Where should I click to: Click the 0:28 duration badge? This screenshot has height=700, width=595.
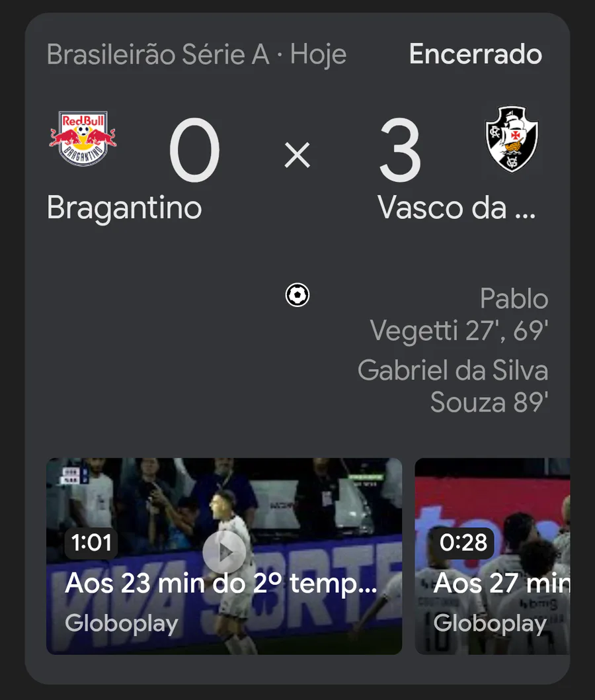464,543
